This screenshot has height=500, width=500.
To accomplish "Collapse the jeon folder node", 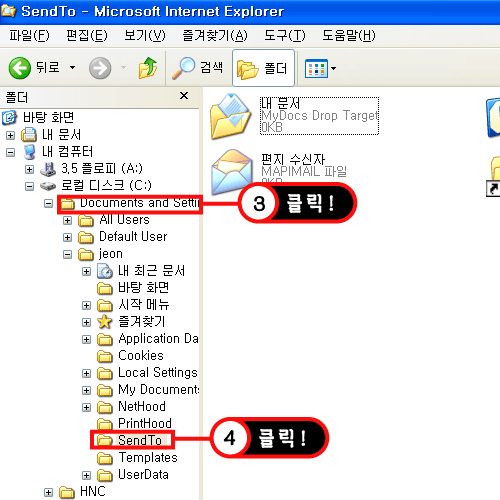I will 68,255.
